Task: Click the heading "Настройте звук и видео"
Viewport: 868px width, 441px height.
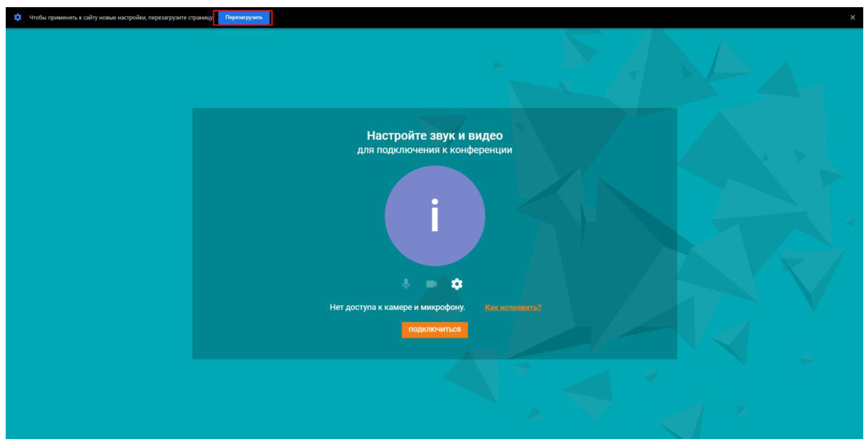Action: tap(434, 135)
